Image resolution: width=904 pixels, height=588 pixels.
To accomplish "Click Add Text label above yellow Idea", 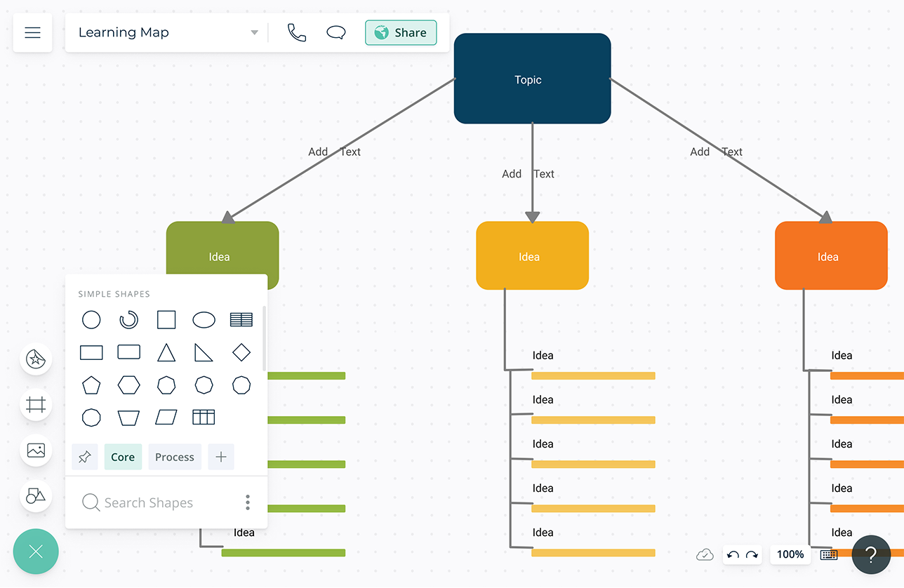I will coord(528,174).
